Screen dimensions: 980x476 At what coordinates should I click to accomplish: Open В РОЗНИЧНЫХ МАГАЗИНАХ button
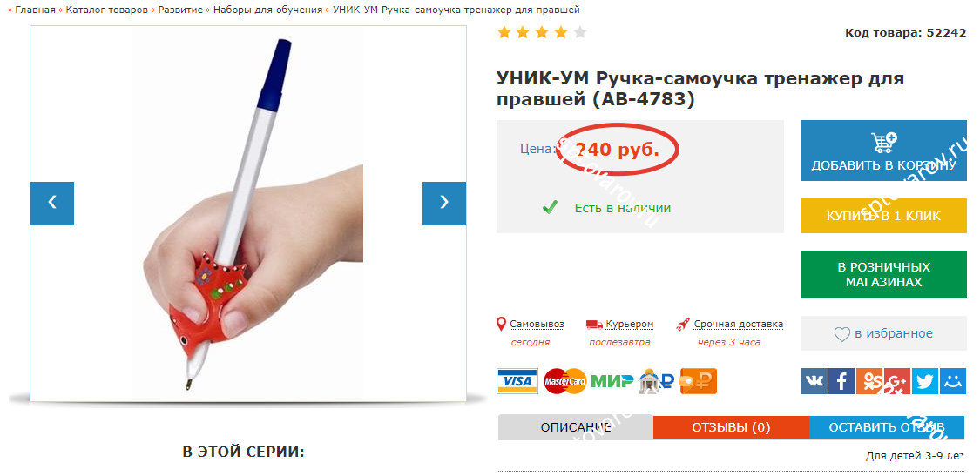pos(884,275)
